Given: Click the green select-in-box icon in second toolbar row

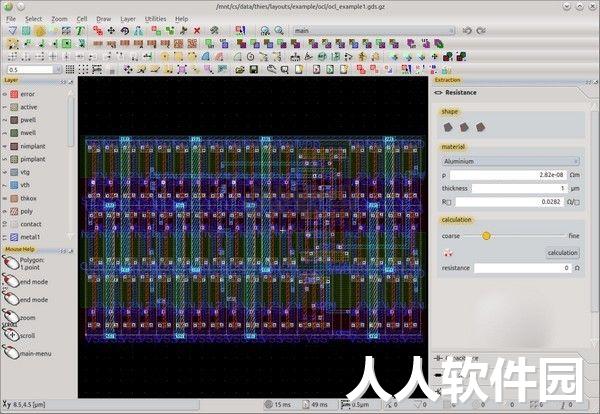Looking at the screenshot, I should (66, 44).
